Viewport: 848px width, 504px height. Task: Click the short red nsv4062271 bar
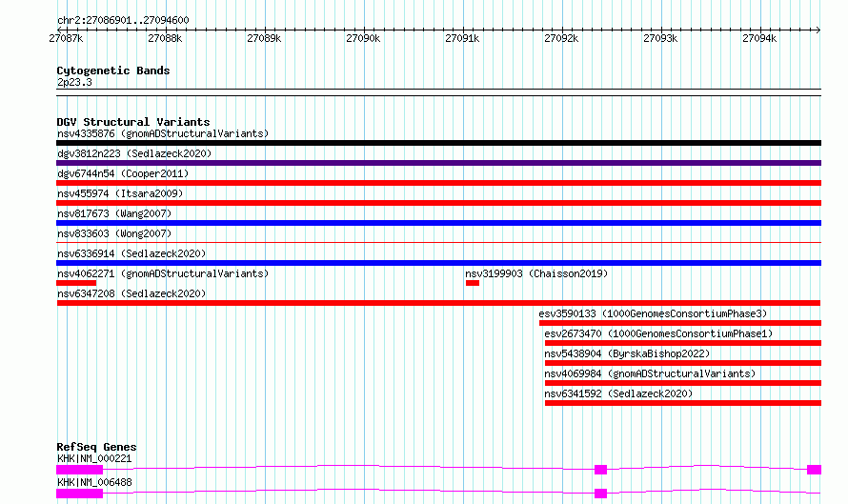point(76,283)
